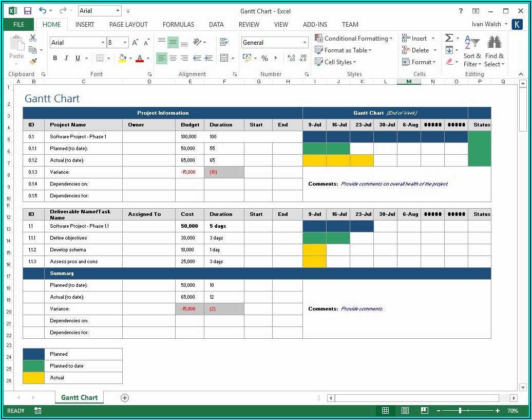Save the workbook using the floppy disk icon
Viewport: 532px width, 420px height.
[x=27, y=11]
